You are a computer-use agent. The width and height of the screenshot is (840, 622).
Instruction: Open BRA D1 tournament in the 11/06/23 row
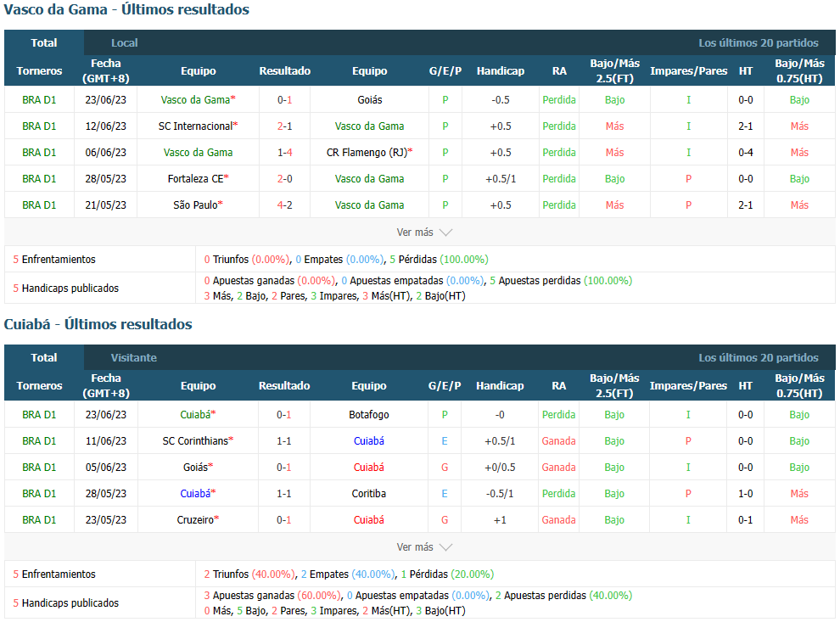coord(39,441)
